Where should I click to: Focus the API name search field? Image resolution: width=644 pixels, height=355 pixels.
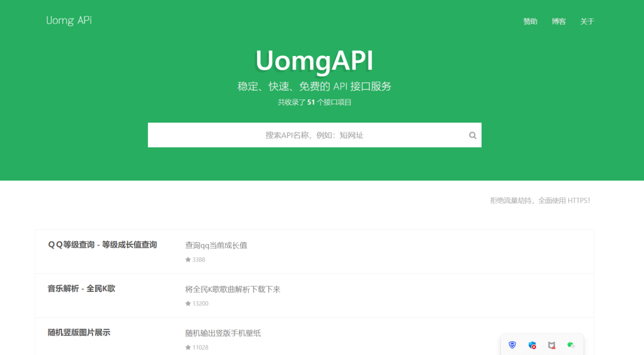click(x=307, y=135)
